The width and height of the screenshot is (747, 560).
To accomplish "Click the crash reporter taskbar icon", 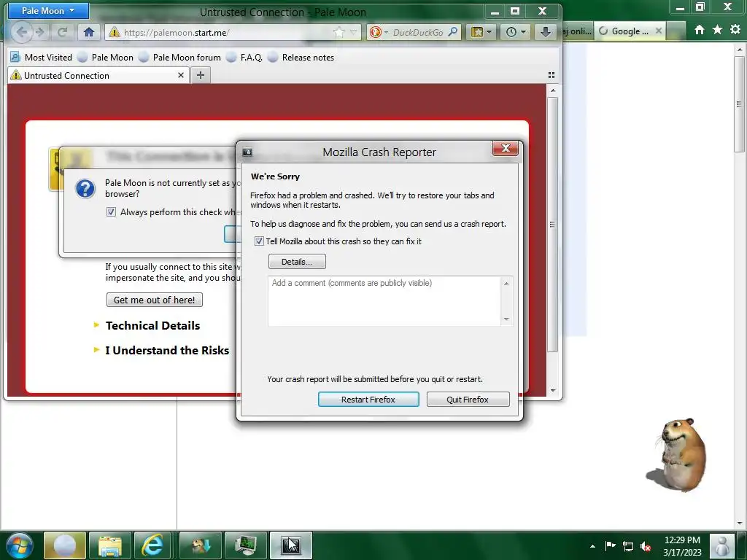I will click(x=290, y=545).
